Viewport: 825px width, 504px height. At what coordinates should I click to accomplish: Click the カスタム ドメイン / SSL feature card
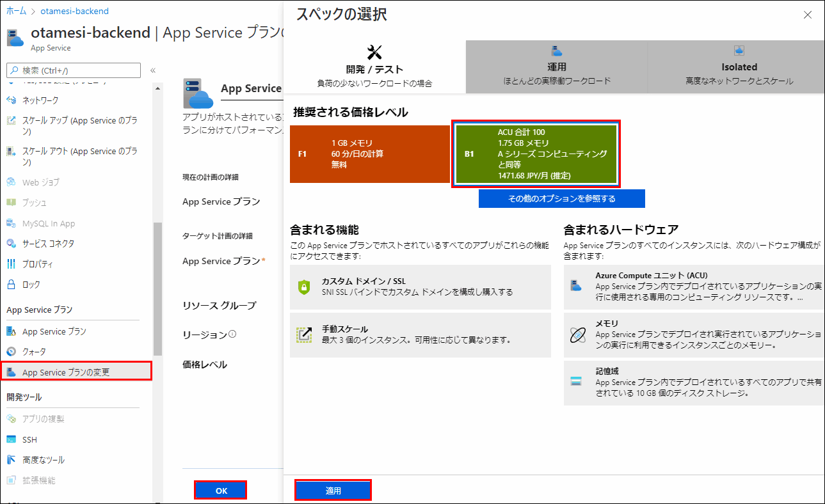tap(421, 287)
